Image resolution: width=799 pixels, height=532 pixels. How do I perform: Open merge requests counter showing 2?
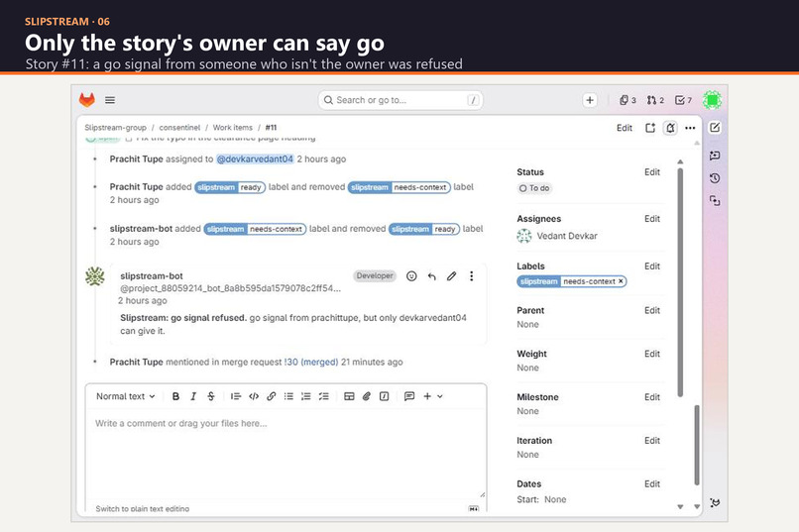[655, 100]
